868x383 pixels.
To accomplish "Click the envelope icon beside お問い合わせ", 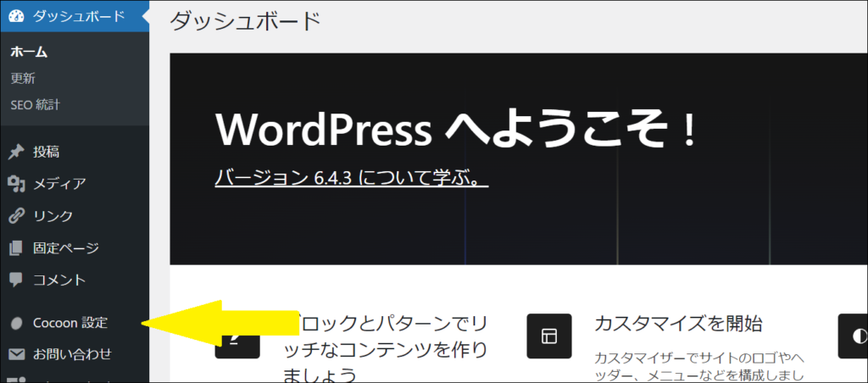I will point(17,353).
